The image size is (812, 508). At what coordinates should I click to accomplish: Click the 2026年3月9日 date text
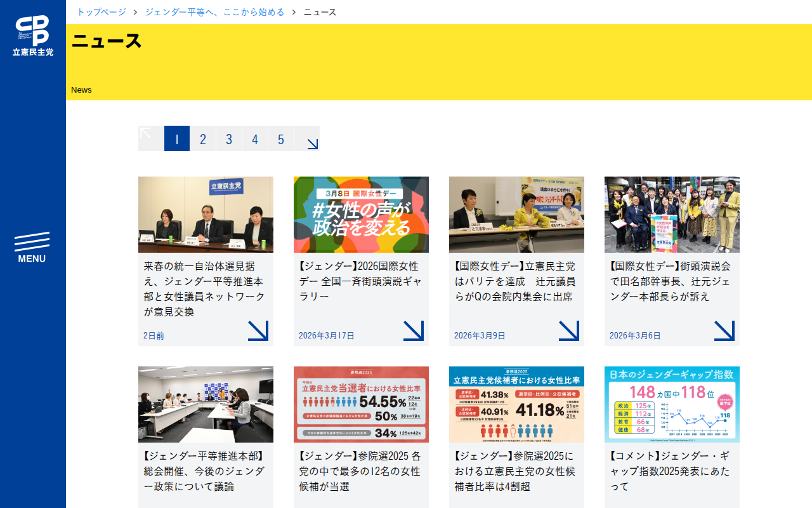point(480,335)
